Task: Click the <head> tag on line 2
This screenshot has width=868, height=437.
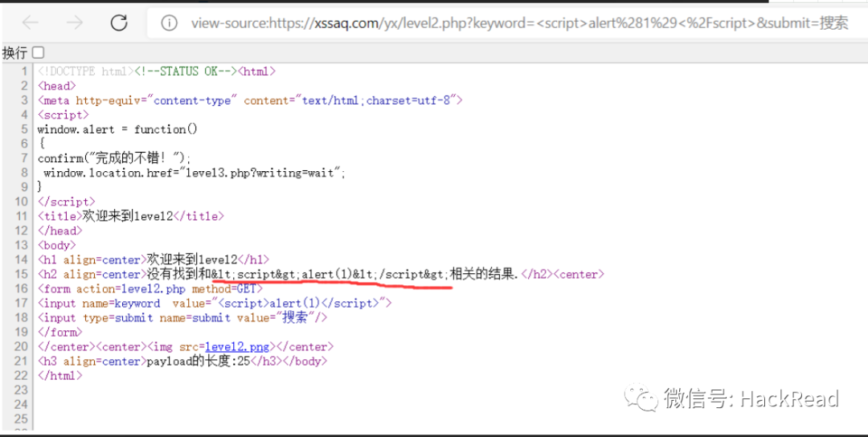Action: pos(56,86)
